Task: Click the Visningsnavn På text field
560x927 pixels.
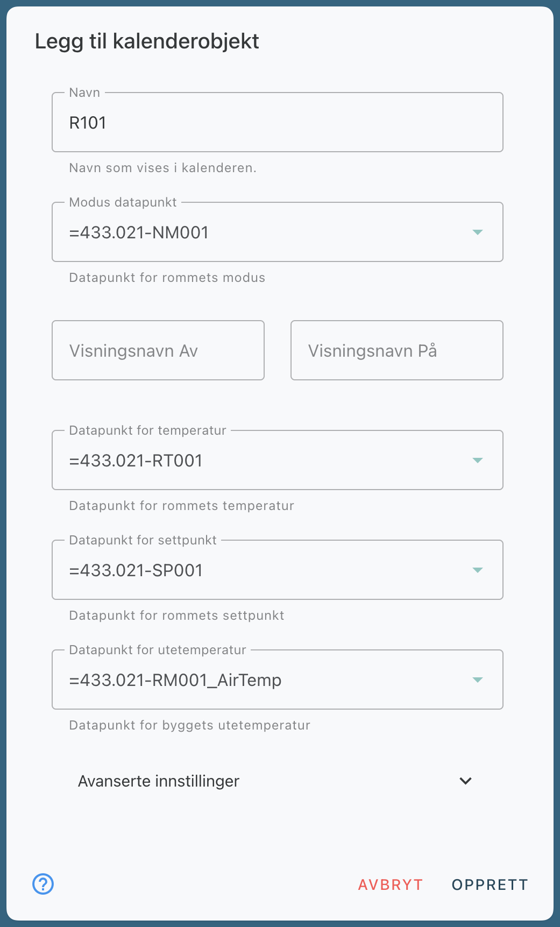Action: 396,351
